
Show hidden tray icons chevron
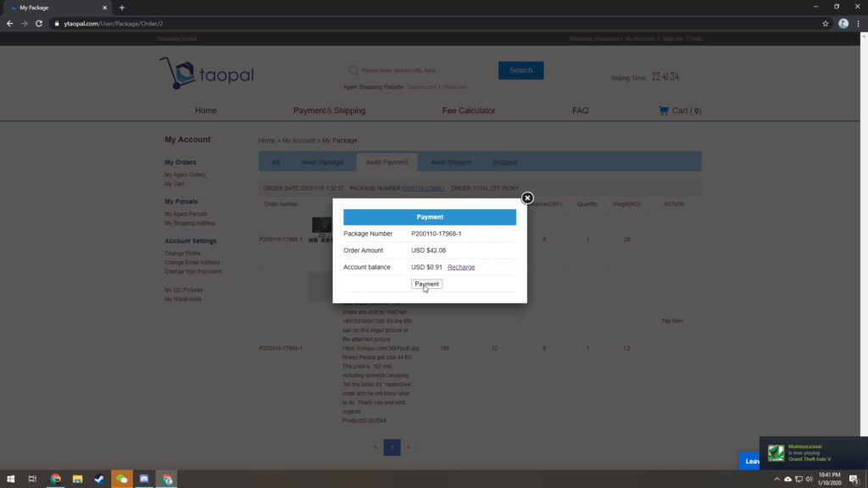[776, 480]
